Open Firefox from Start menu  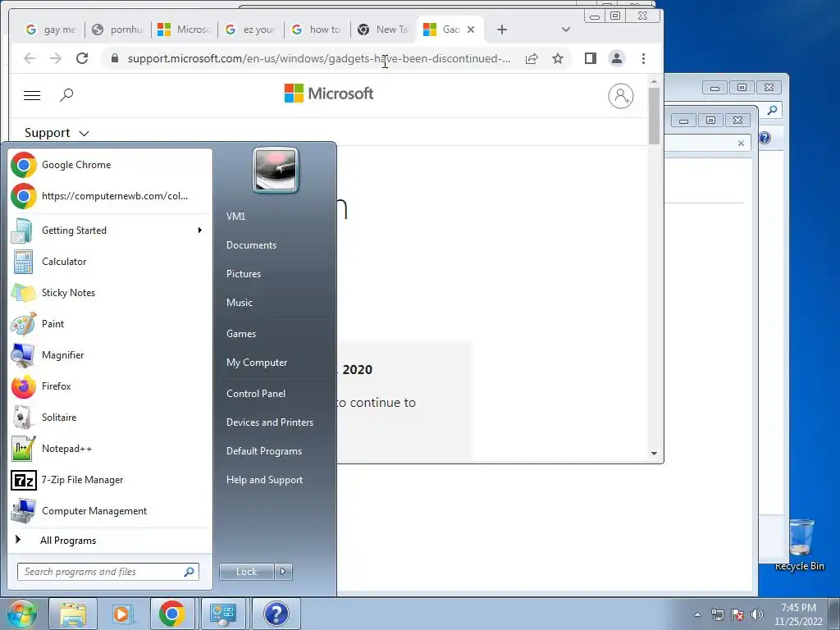point(110,386)
